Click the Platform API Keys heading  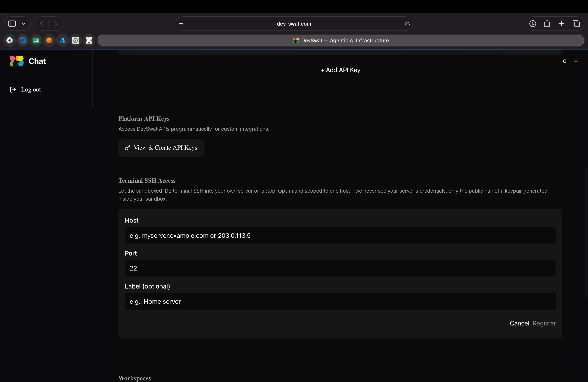coord(144,119)
